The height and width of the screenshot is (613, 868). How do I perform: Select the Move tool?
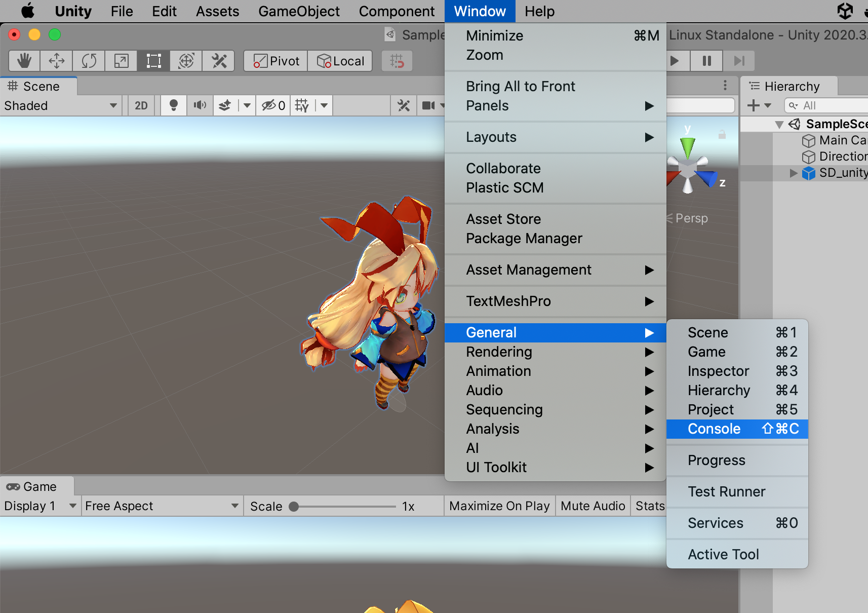tap(56, 61)
